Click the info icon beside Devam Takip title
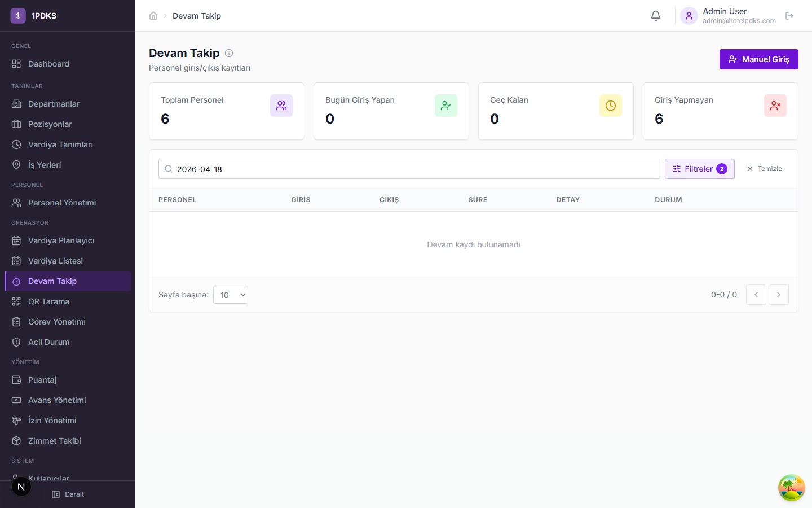 (229, 53)
